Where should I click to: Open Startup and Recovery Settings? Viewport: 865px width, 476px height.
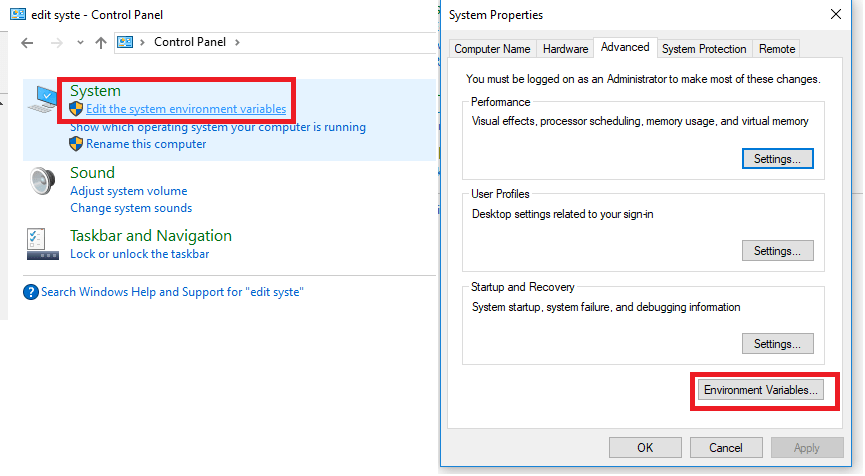[x=777, y=344]
